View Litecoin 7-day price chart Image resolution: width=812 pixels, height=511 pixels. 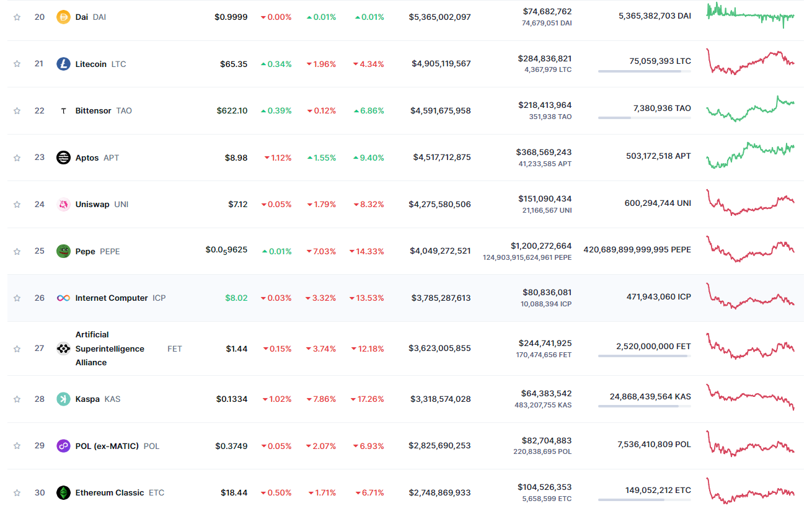click(x=751, y=62)
